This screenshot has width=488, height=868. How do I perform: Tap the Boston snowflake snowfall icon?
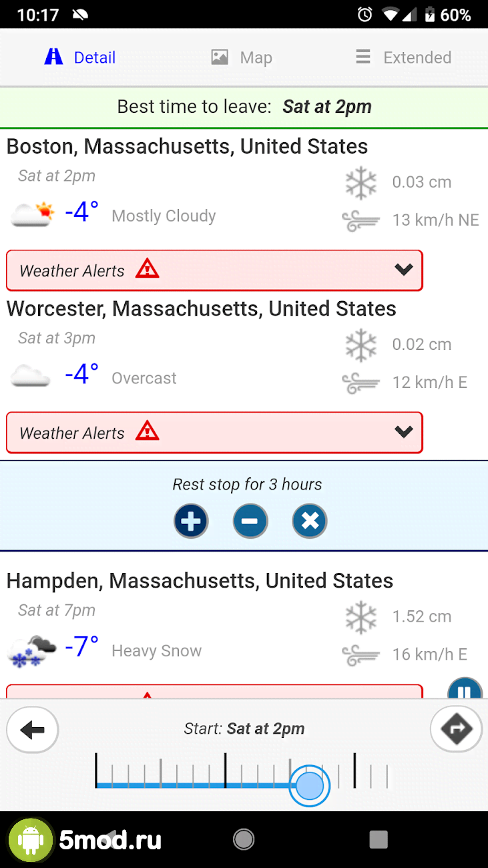pos(361,182)
